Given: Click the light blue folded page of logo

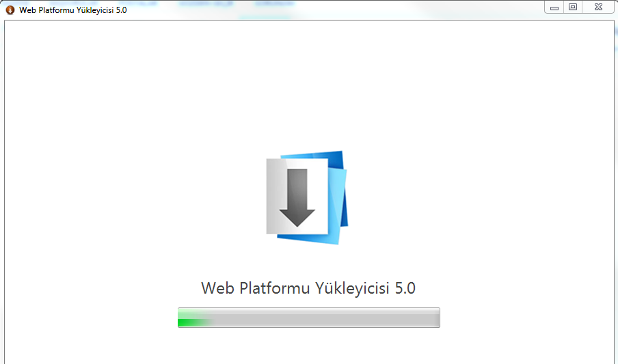Looking at the screenshot, I should tap(338, 205).
